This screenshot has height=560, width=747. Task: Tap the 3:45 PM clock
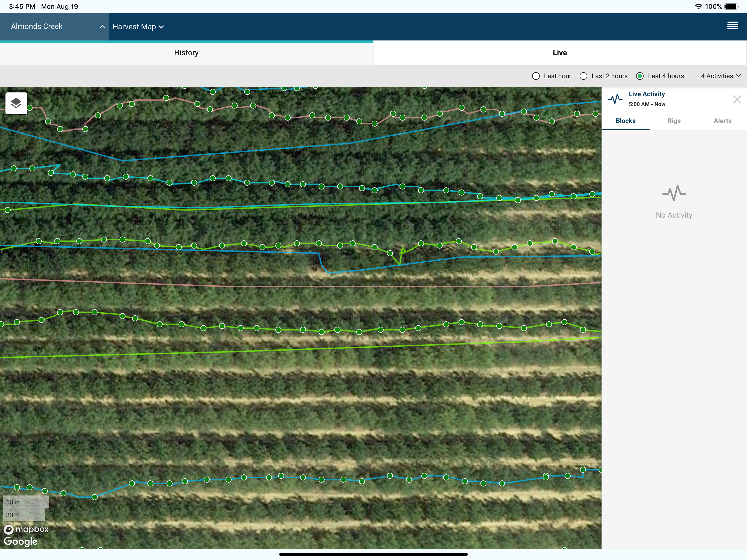click(22, 6)
